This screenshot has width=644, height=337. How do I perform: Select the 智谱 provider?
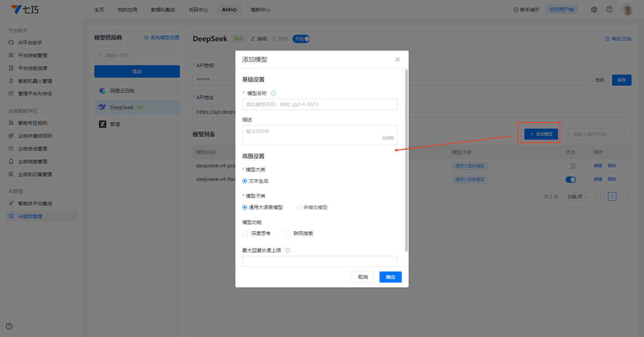tap(137, 124)
